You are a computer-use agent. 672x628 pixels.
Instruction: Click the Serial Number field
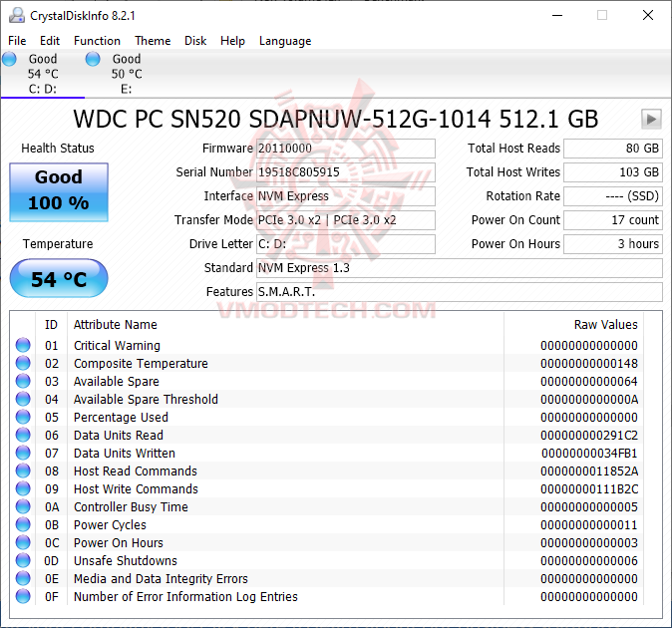tap(346, 172)
